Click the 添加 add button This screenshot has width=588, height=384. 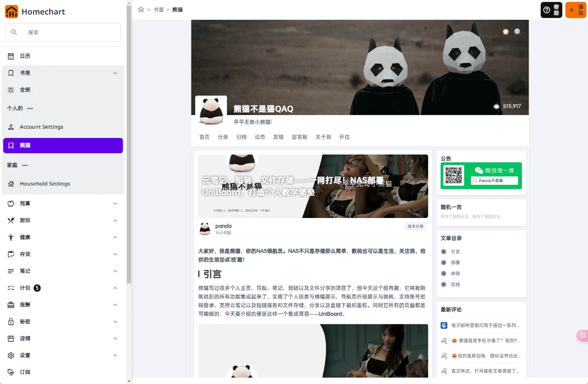coord(577,10)
